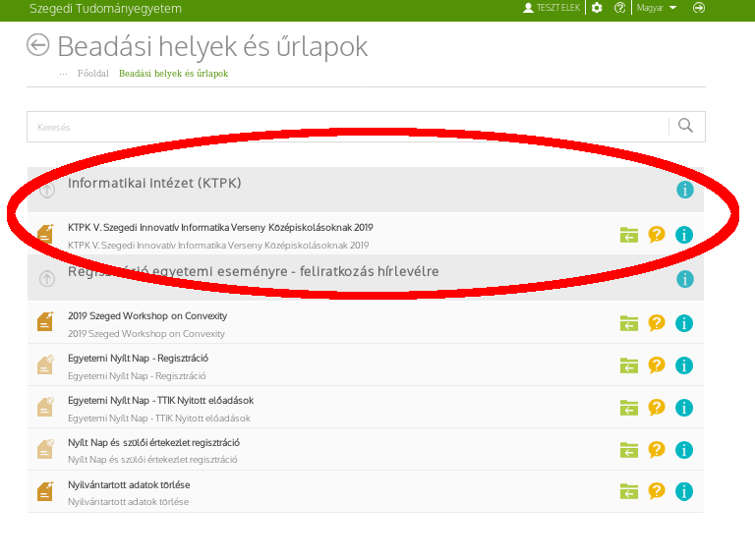Screen dimensions: 755x560
Task: Open the settings gear in top bar
Action: click(596, 8)
